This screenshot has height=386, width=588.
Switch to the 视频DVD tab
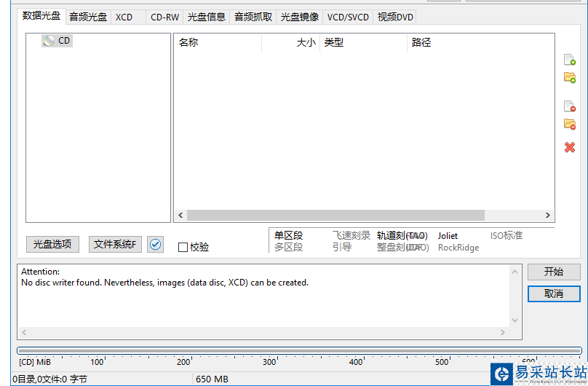(x=395, y=17)
